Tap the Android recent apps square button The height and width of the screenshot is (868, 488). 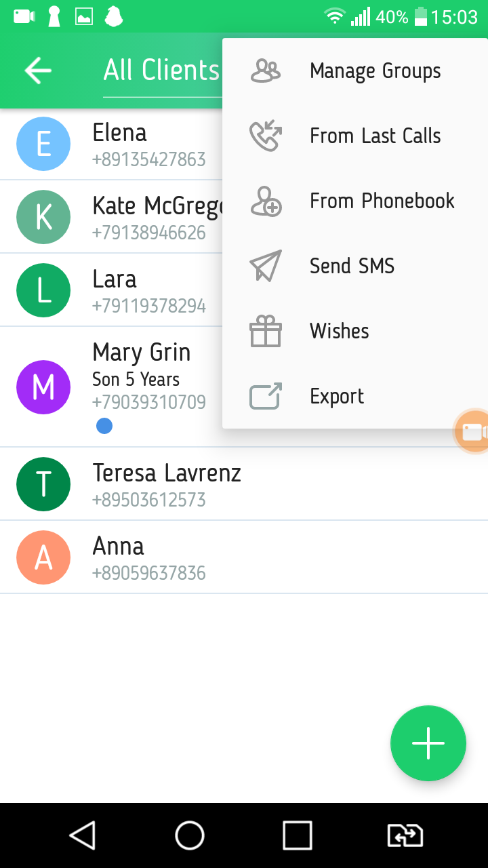click(x=297, y=835)
